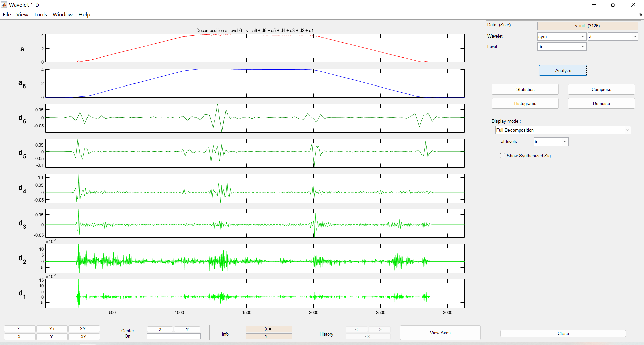Click the History back arrow button
Image resolution: width=644 pixels, height=345 pixels.
coord(357,329)
